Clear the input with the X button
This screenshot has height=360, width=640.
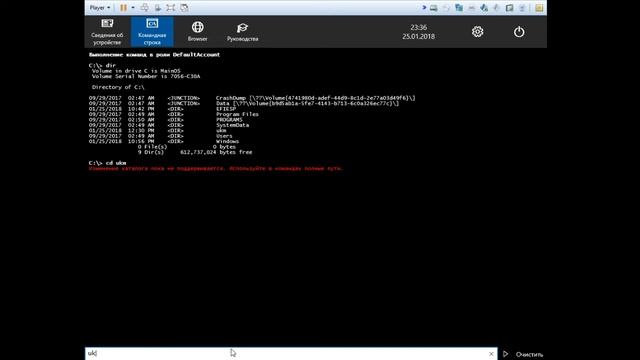coord(491,354)
